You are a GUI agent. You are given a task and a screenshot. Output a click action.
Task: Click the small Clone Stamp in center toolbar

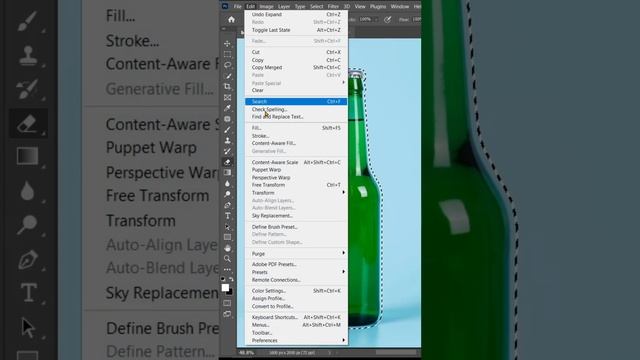[x=227, y=140]
